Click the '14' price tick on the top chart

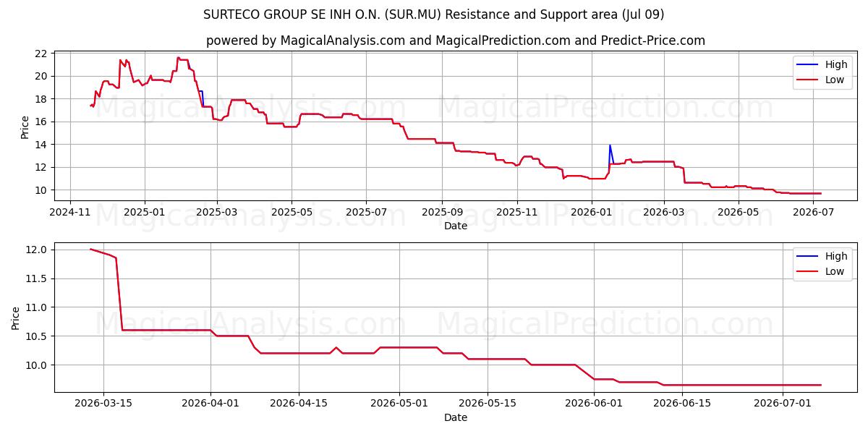click(42, 145)
